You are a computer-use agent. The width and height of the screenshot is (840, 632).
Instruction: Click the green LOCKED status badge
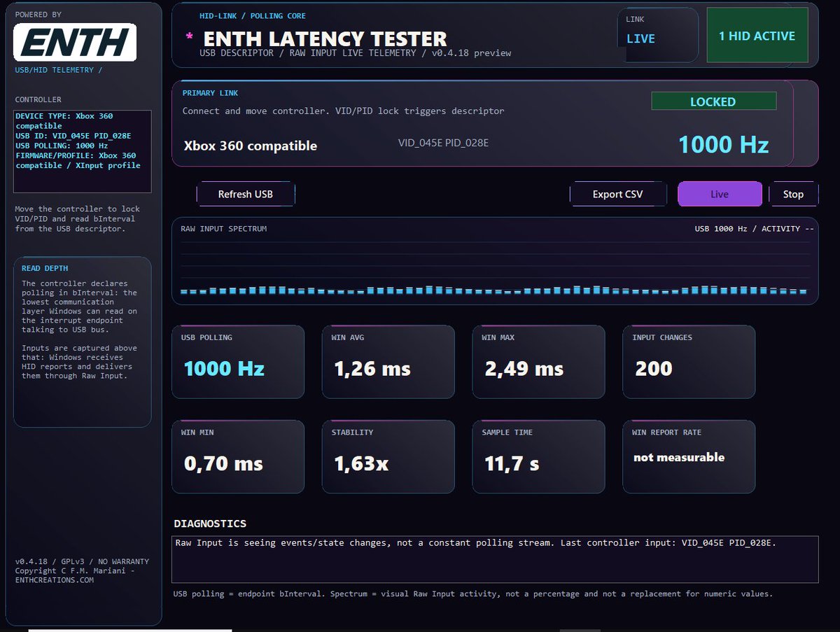[x=713, y=101]
